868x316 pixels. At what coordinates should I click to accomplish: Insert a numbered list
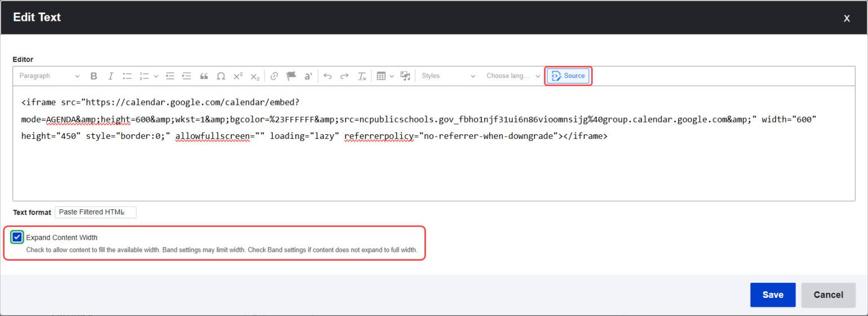(x=144, y=76)
